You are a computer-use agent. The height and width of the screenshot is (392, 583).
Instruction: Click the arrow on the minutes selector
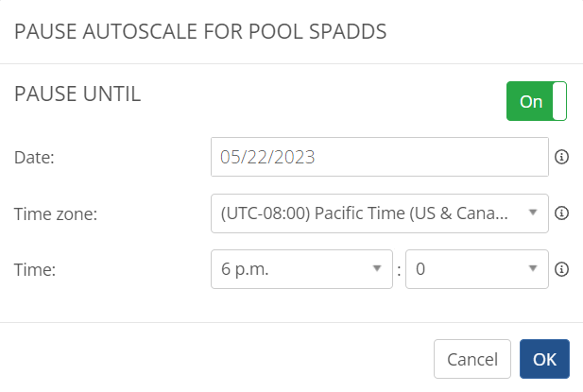533,269
